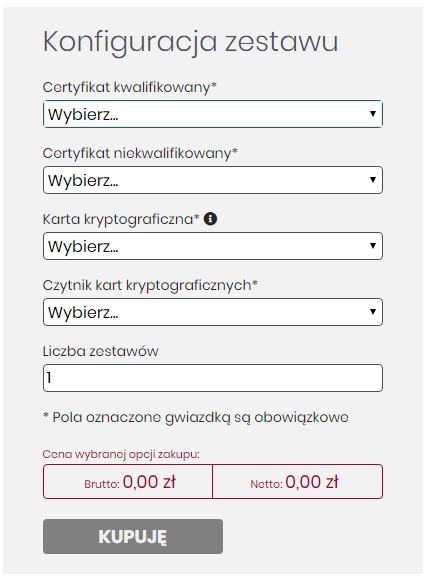The height and width of the screenshot is (578, 434).
Task: Click the Czytnik kart kryptograficznych label
Action: (150, 285)
